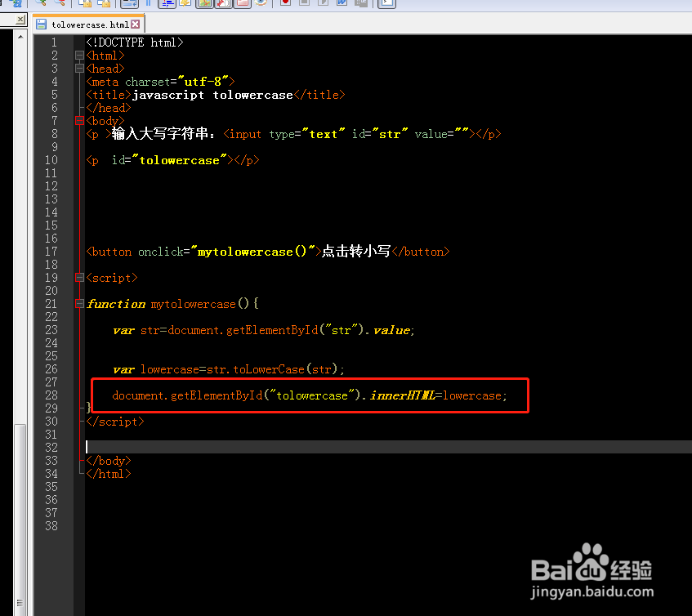Click the Zoom In magnifier toolbar icon

click(x=41, y=3)
